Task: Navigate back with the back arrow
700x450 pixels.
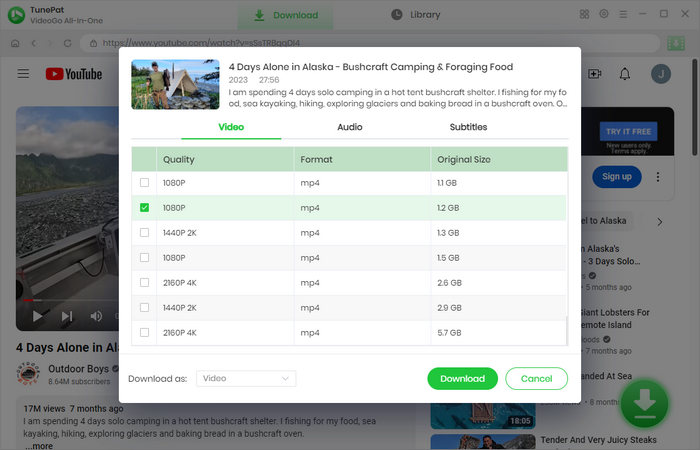Action: 34,43
